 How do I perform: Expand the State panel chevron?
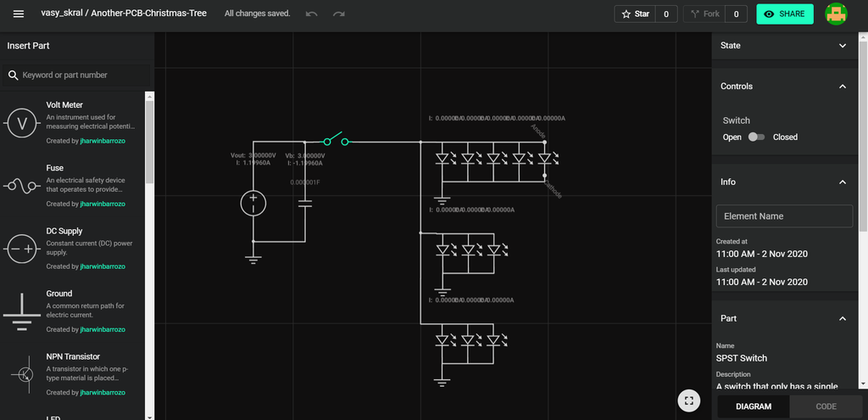click(843, 46)
